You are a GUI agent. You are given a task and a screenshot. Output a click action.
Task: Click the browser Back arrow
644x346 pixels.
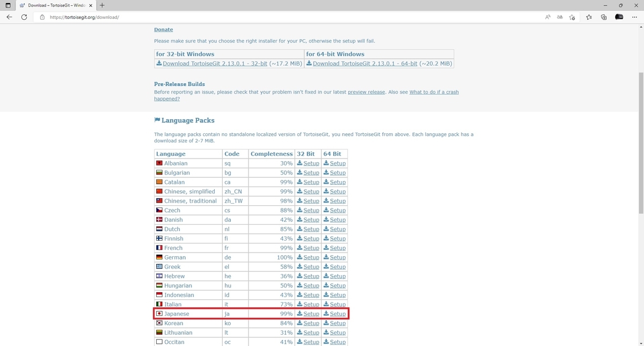[9, 17]
